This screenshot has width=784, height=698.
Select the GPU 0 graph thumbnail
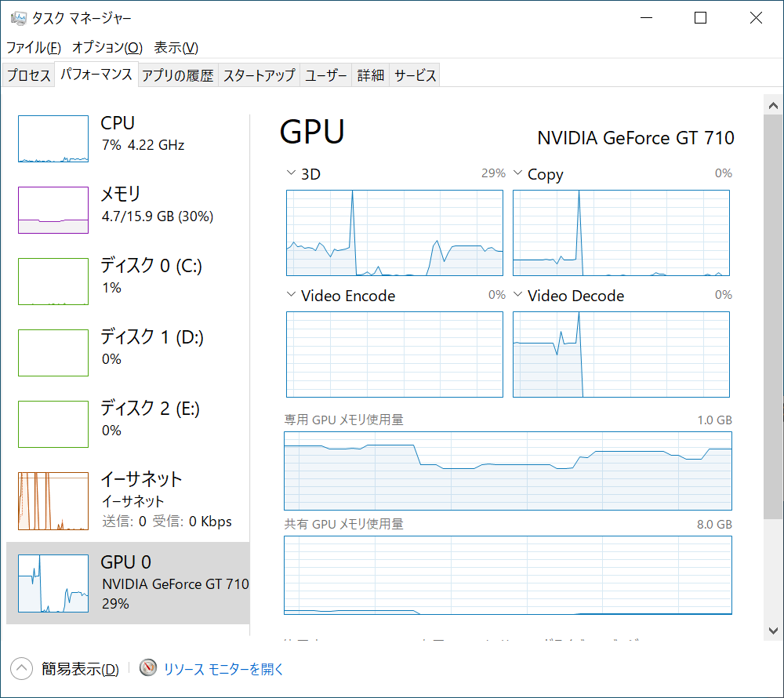[x=53, y=584]
